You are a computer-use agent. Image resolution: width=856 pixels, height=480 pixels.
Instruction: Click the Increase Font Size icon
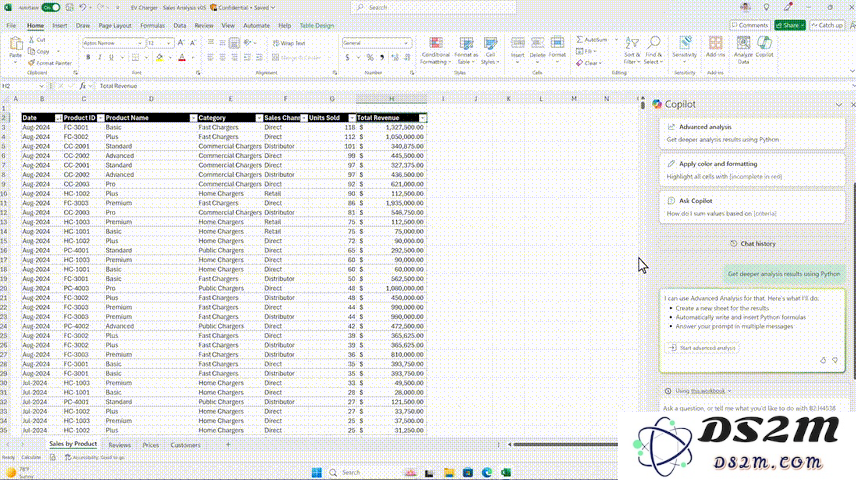coord(181,43)
